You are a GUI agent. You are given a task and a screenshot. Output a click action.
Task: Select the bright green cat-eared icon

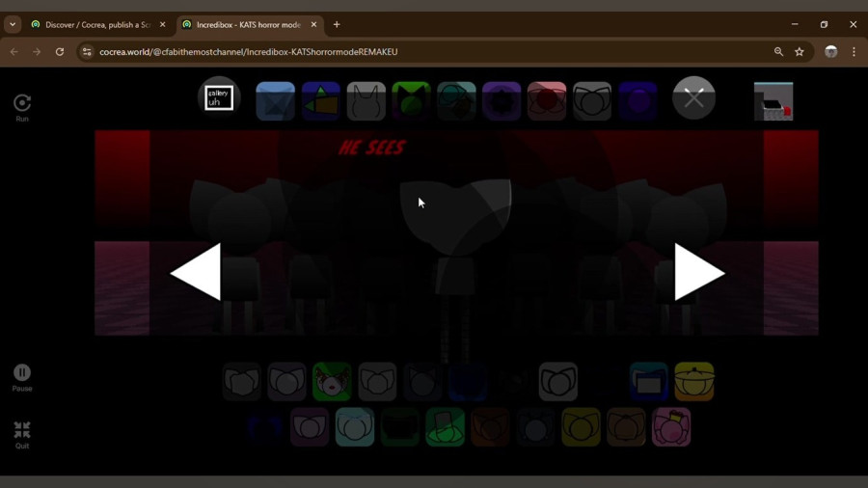tap(411, 101)
